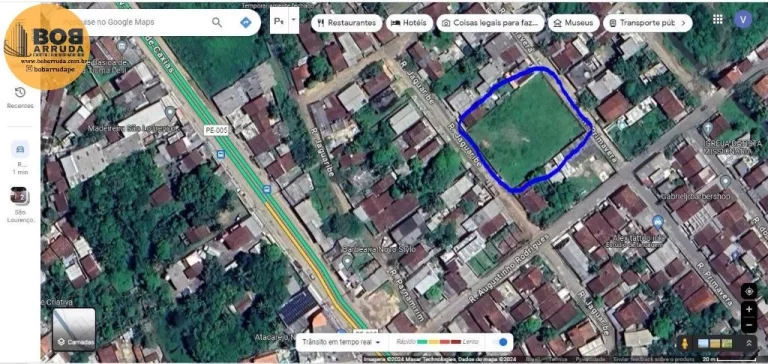Open Recentes history in sidebar
This screenshot has width=768, height=364.
[x=20, y=97]
